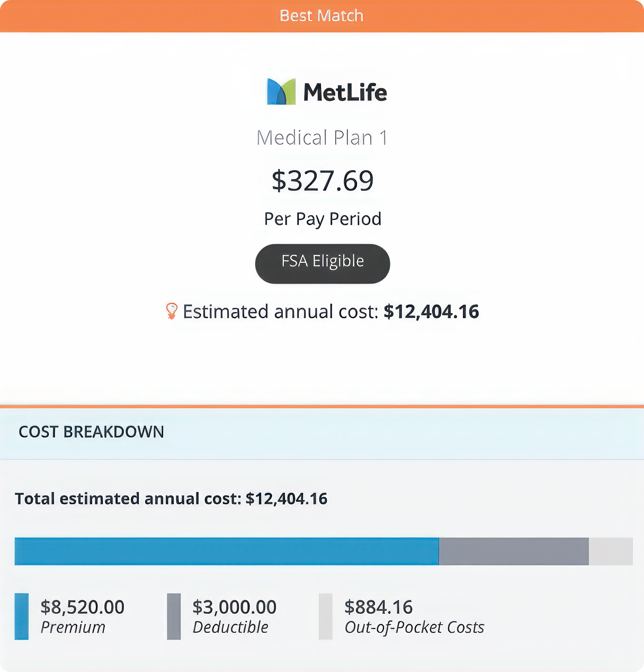Click the orange lightbulb tip icon
Screen dimensions: 644x672
172,311
